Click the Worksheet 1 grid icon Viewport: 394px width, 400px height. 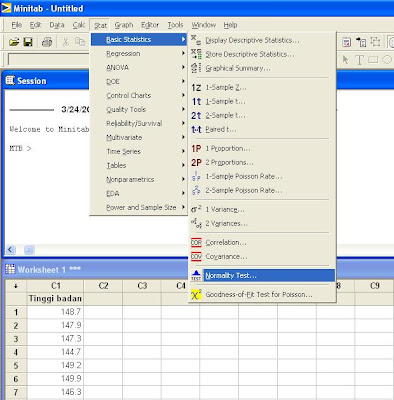pos(10,269)
